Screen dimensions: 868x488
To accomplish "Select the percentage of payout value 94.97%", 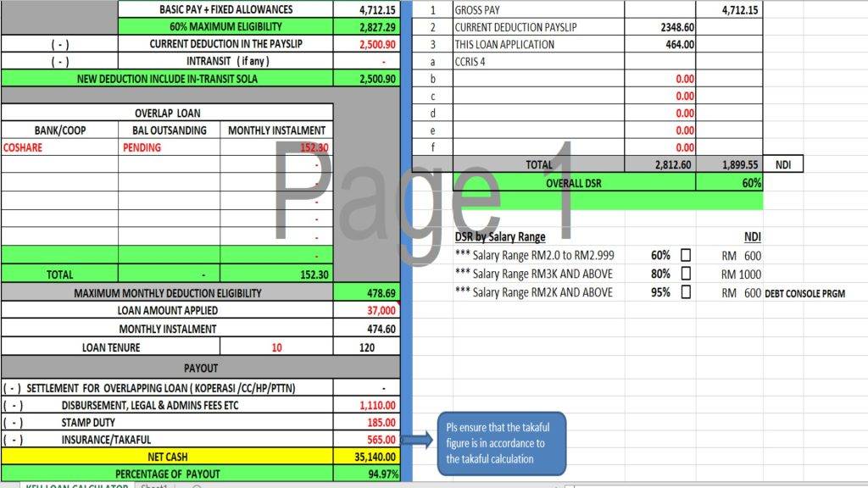I will pyautogui.click(x=366, y=474).
